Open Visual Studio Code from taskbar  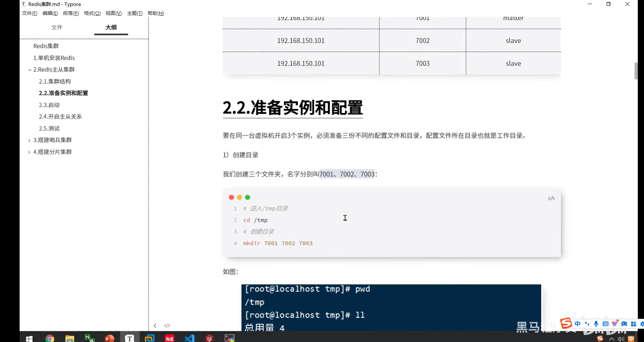click(x=190, y=338)
